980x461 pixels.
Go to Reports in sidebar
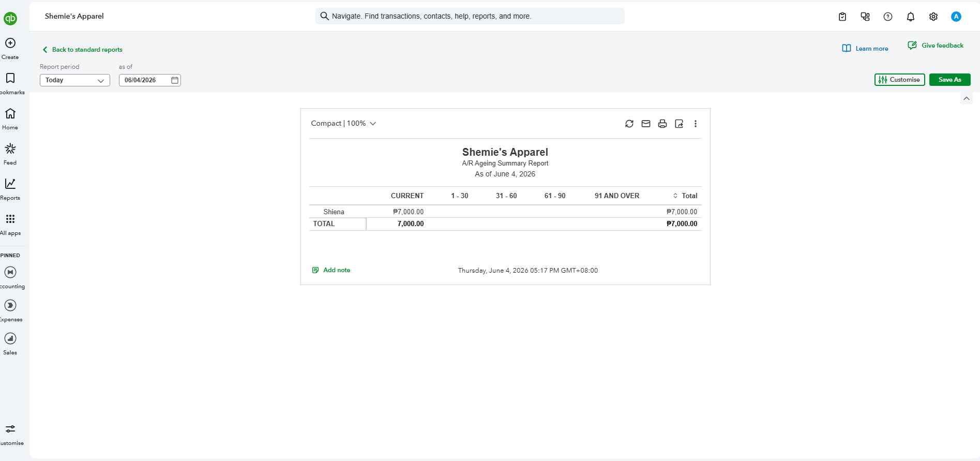pos(10,189)
